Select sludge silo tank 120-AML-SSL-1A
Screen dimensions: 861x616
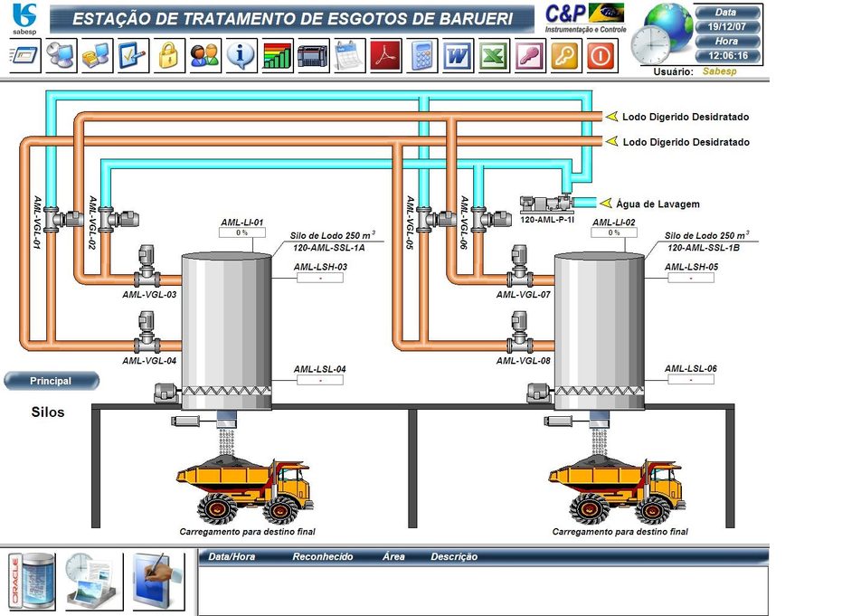point(226,329)
